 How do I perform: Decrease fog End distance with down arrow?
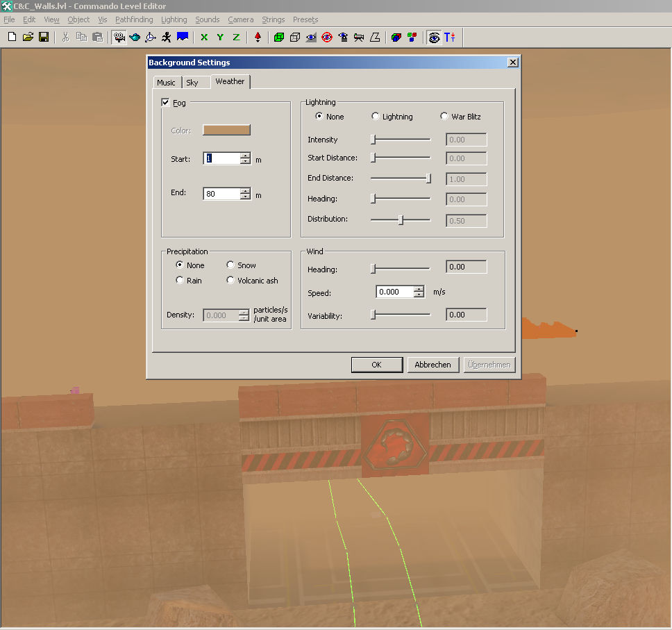[245, 197]
